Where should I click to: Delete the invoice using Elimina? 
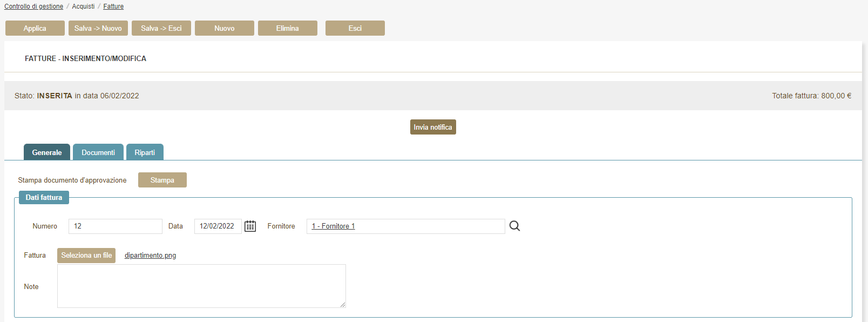288,28
